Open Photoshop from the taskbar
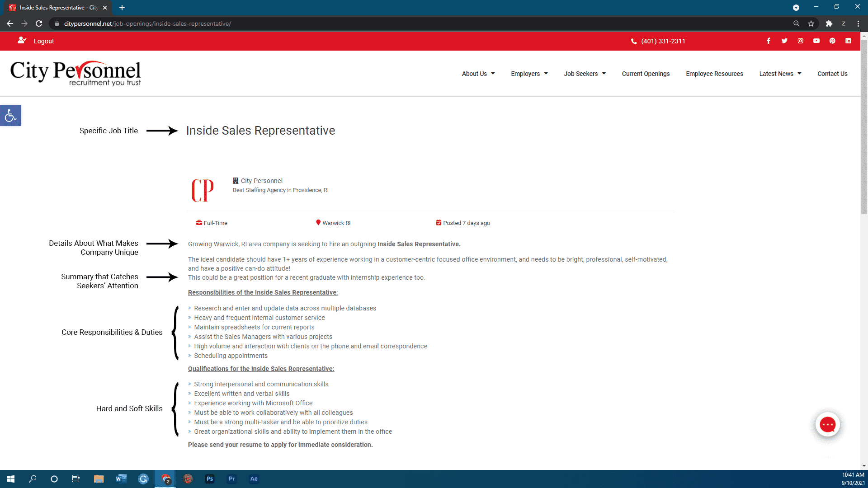The height and width of the screenshot is (488, 868). tap(210, 479)
